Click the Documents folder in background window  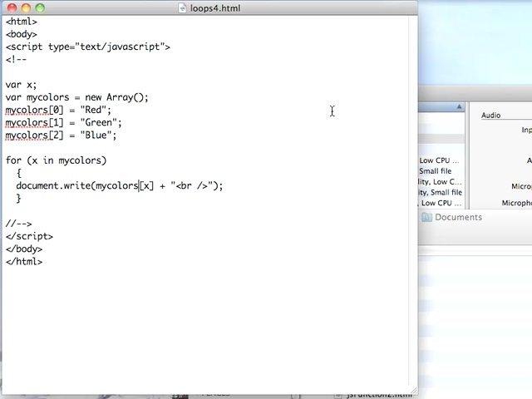[452, 217]
